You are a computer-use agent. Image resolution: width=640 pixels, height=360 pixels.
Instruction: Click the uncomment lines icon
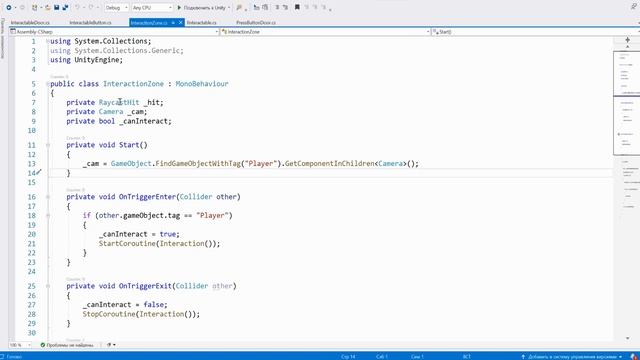[x=285, y=7]
